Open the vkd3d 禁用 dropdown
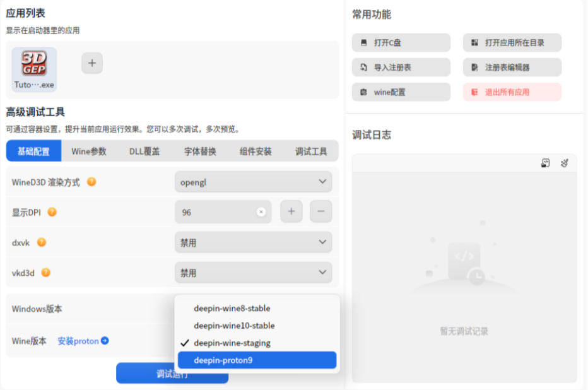The width and height of the screenshot is (588, 390). point(253,273)
